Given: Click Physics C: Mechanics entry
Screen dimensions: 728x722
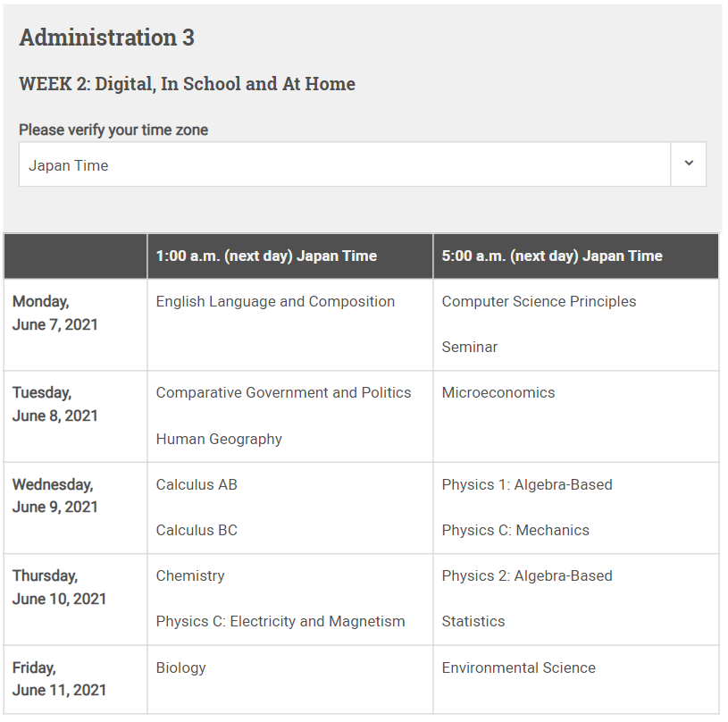Looking at the screenshot, I should point(515,530).
